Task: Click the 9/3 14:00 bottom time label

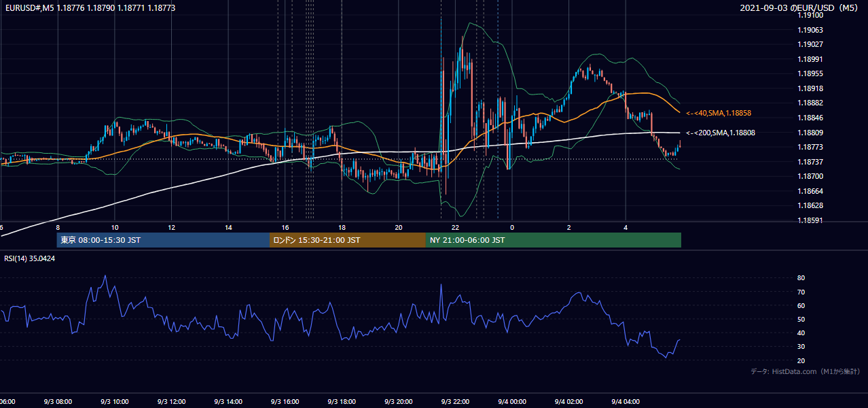Action: coord(228,402)
